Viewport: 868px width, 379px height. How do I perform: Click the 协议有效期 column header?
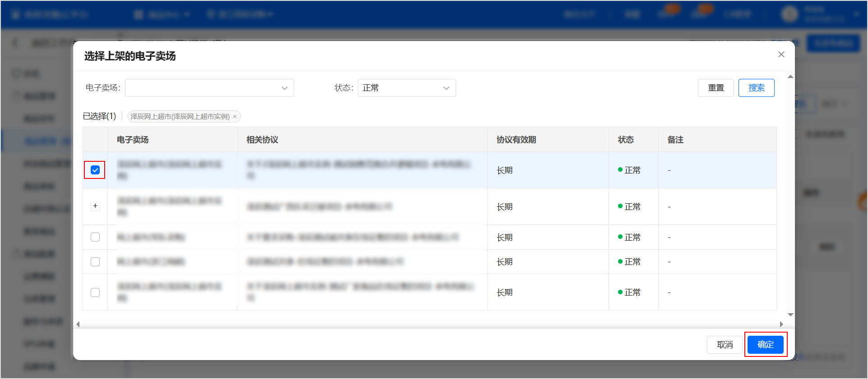click(x=516, y=140)
